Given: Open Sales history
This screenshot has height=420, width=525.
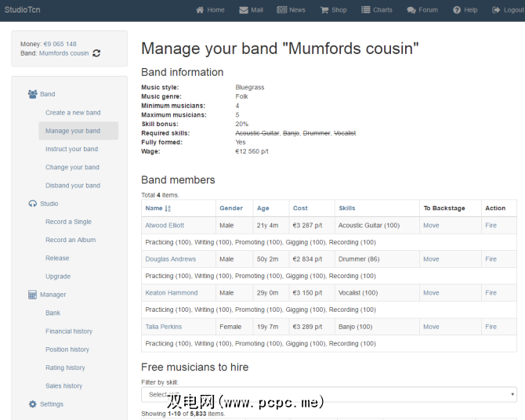Looking at the screenshot, I should (64, 386).
